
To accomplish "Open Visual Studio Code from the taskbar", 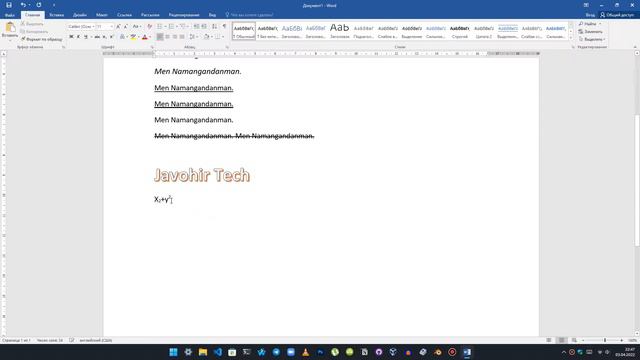I will pos(218,352).
